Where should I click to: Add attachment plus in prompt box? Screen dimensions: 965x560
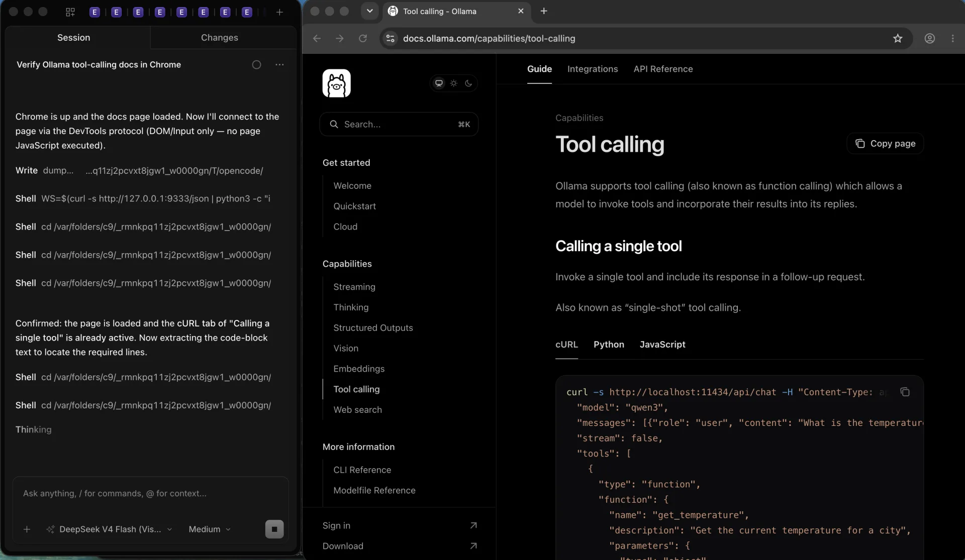[x=27, y=529]
